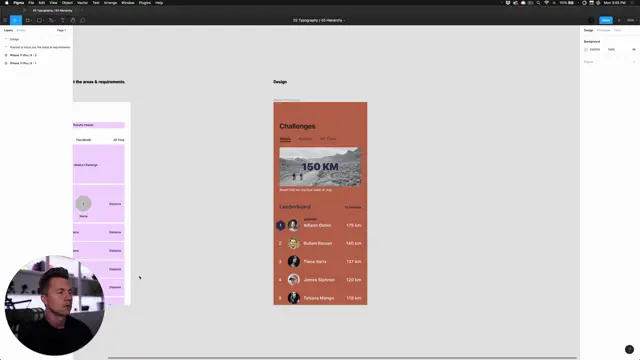The image size is (640, 360).
Task: Click the All Time tab in design
Action: [x=328, y=139]
